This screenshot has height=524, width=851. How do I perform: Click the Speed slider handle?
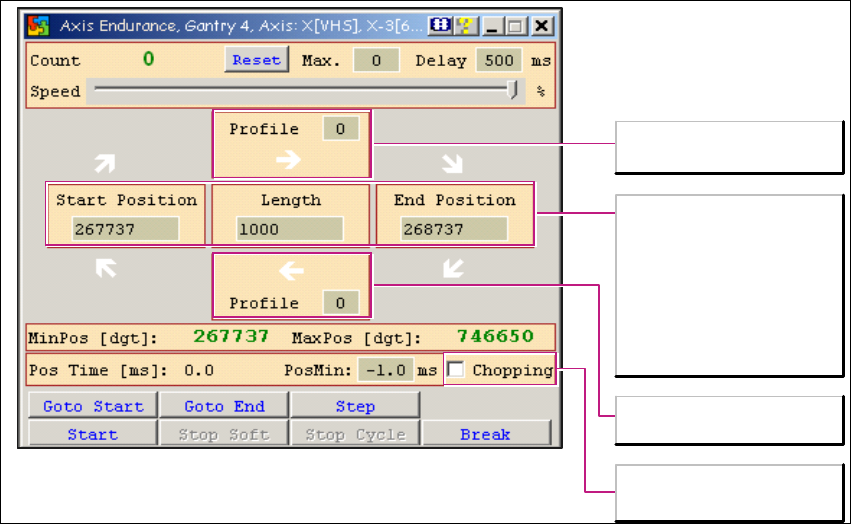click(x=512, y=90)
